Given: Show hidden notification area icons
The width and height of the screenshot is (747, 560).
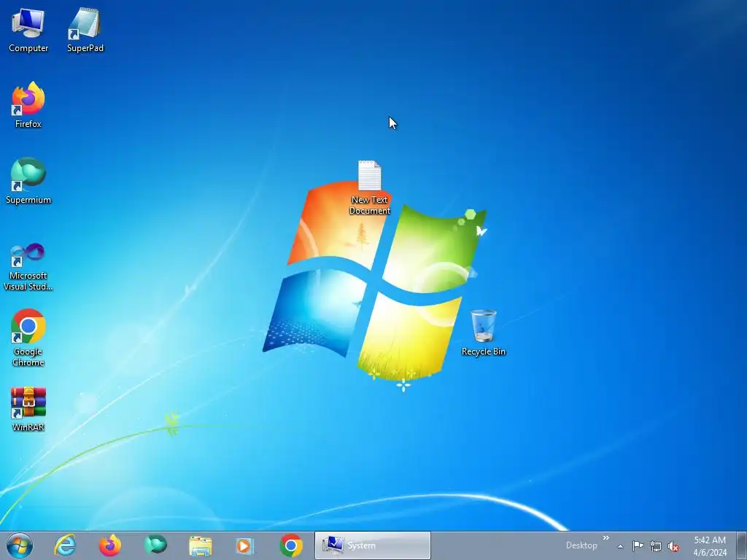Looking at the screenshot, I should [x=620, y=546].
